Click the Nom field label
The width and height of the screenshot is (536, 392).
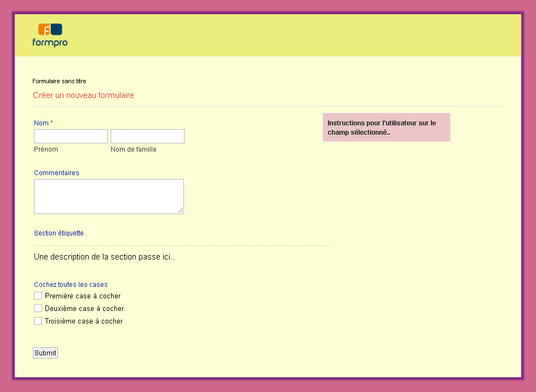click(41, 123)
